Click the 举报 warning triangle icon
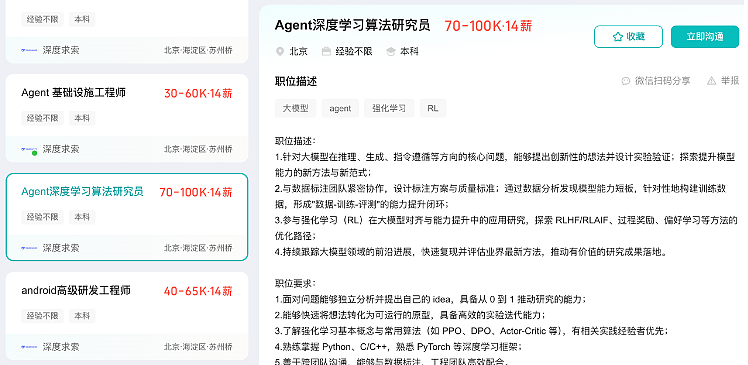 pyautogui.click(x=711, y=81)
